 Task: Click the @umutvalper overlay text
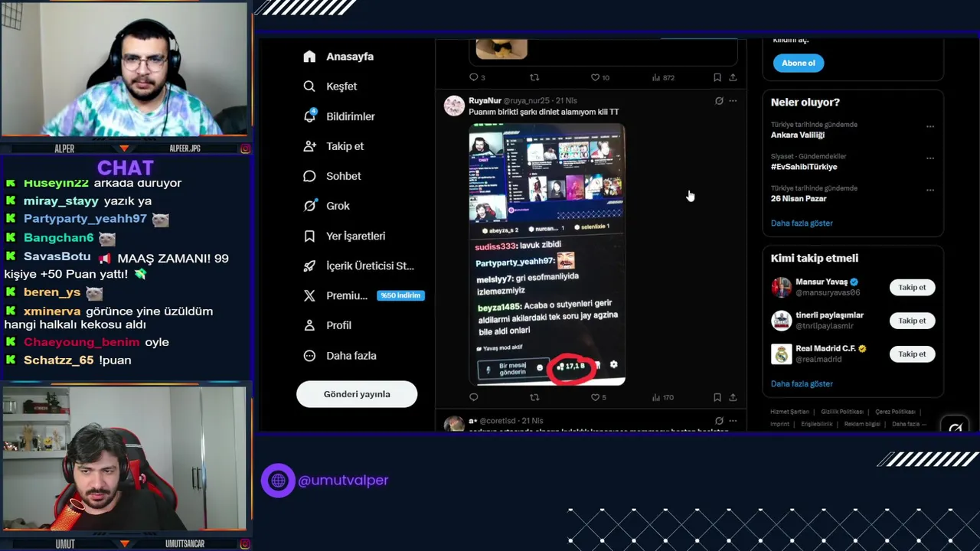(x=343, y=481)
